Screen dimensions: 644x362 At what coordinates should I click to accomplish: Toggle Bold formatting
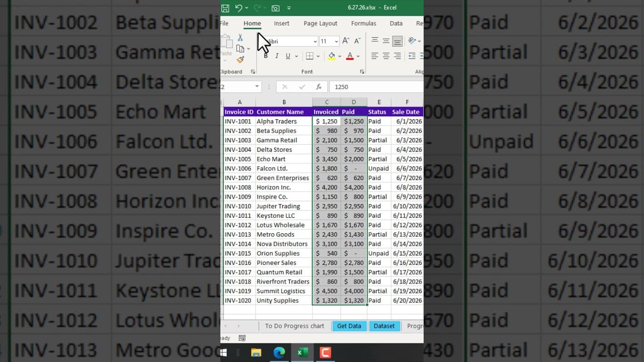[266, 56]
